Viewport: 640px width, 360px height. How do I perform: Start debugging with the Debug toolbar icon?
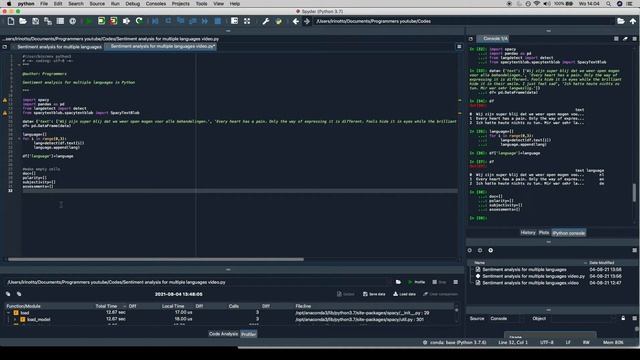click(x=155, y=21)
